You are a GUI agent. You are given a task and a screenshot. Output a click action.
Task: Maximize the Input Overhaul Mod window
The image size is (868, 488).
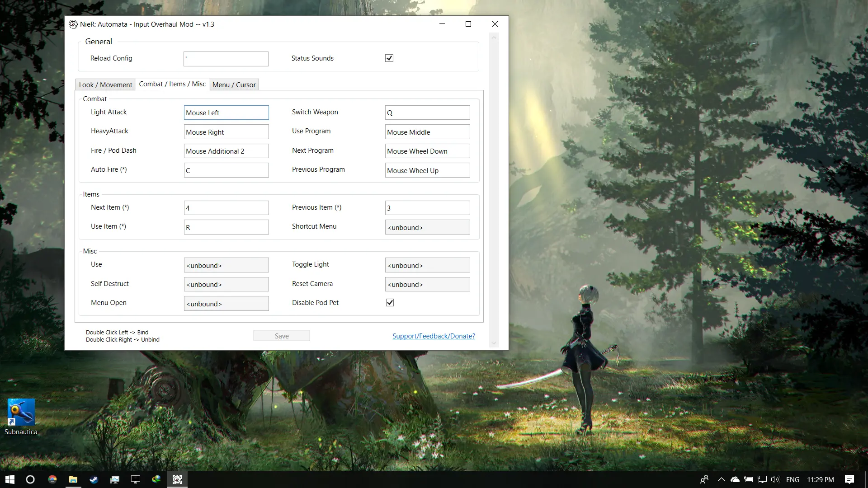pos(468,24)
